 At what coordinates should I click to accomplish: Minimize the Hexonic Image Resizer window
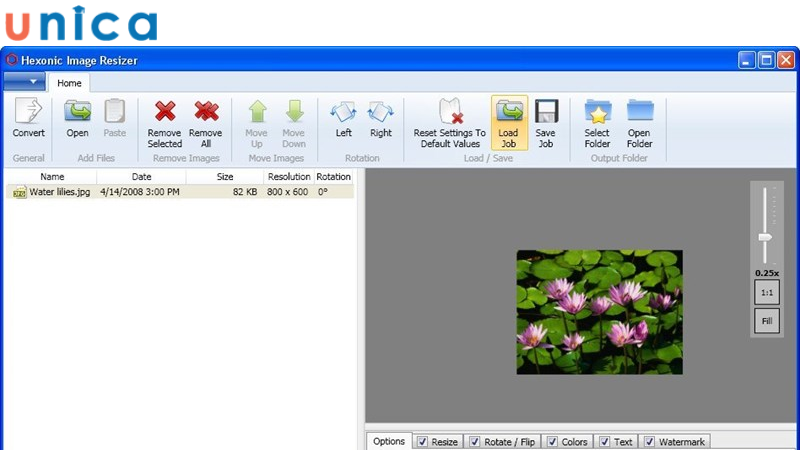[746, 60]
